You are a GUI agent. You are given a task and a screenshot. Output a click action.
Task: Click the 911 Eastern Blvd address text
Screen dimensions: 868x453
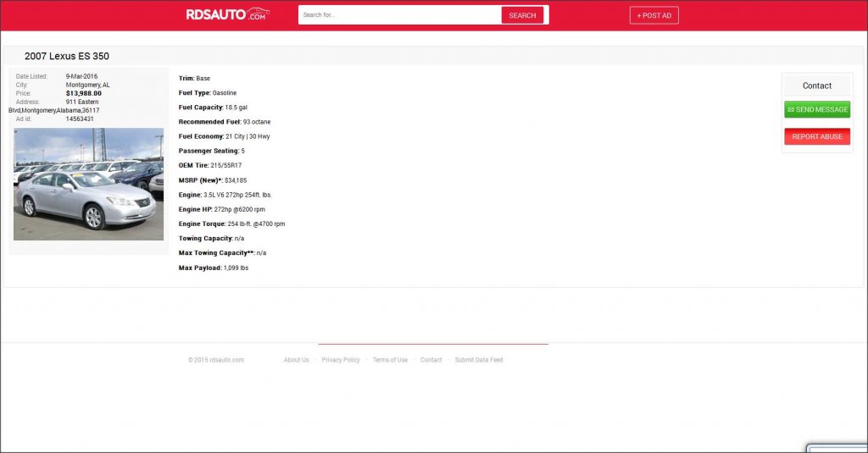(53, 106)
